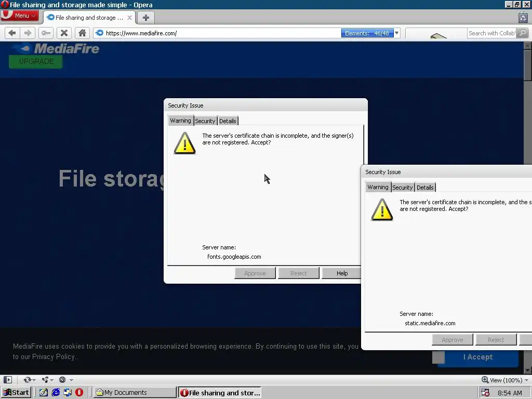Viewport: 532px width, 399px height.
Task: Expand the address bar dropdown arrow
Action: pos(396,33)
